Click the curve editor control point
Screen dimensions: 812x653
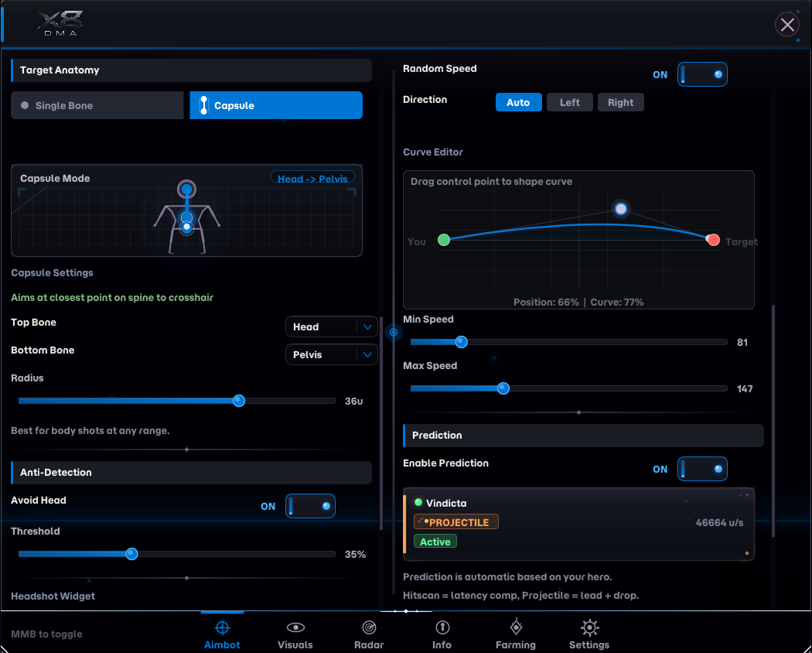[x=621, y=209]
